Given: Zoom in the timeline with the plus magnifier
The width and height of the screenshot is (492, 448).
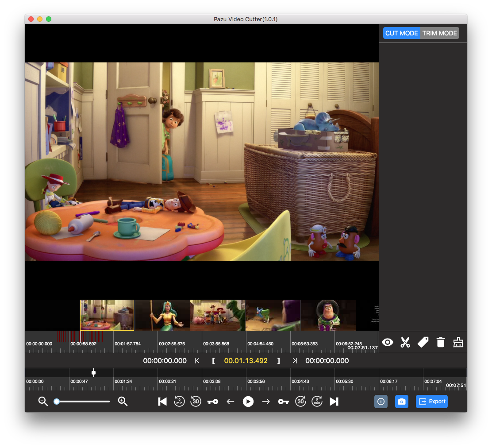Looking at the screenshot, I should click(x=123, y=402).
